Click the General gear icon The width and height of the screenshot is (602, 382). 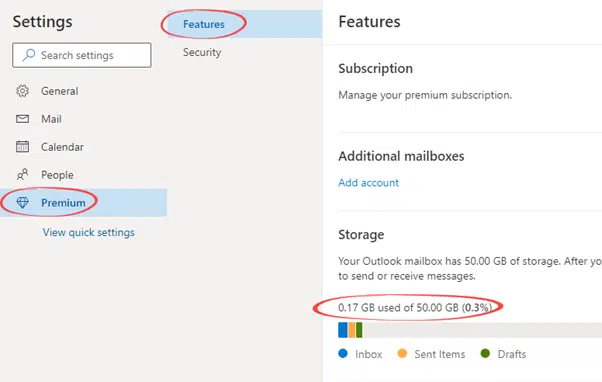click(x=22, y=91)
